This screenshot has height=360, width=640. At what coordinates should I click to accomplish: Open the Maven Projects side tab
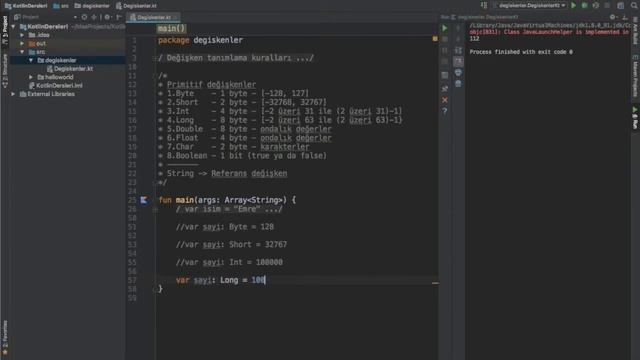point(636,76)
